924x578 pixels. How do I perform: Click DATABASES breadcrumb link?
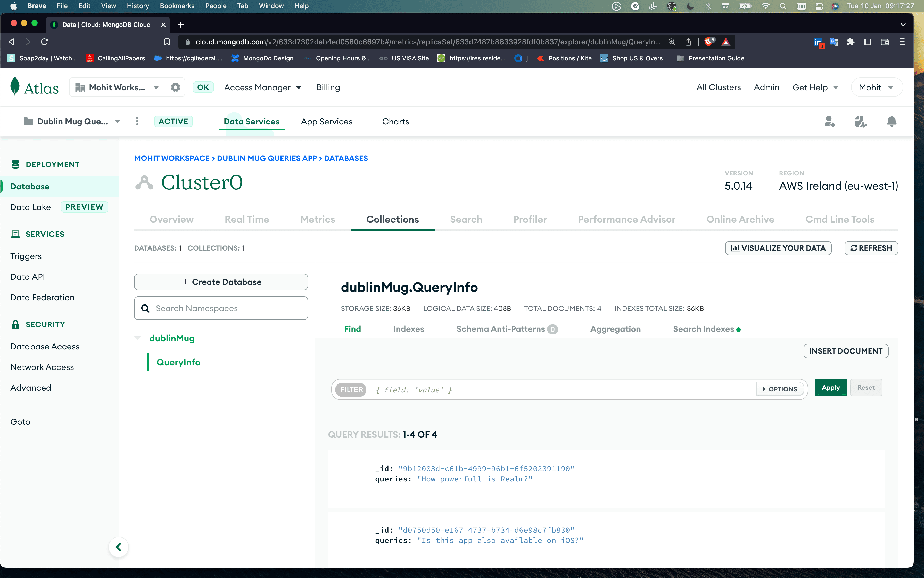346,158
